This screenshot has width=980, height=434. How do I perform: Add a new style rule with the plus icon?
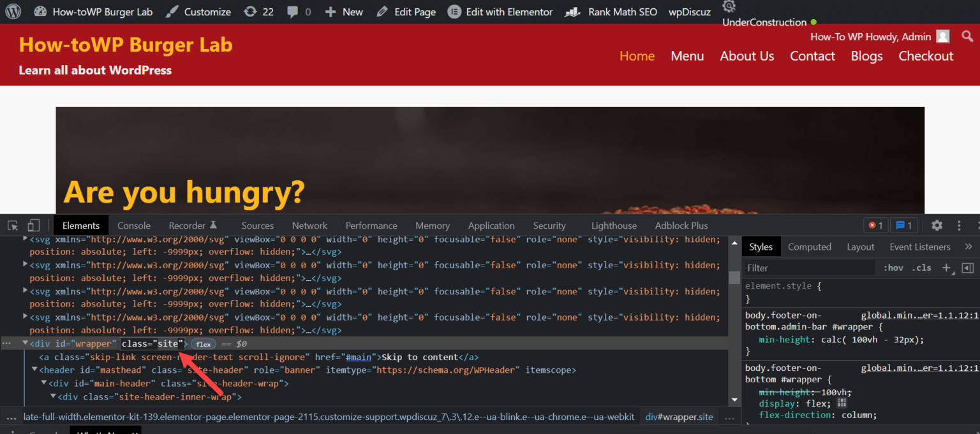946,268
